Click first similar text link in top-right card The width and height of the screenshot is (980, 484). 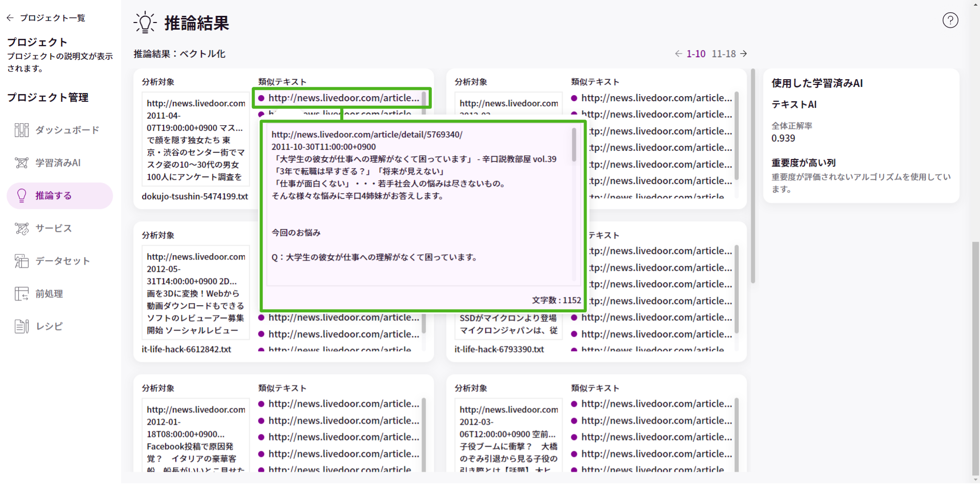point(657,98)
